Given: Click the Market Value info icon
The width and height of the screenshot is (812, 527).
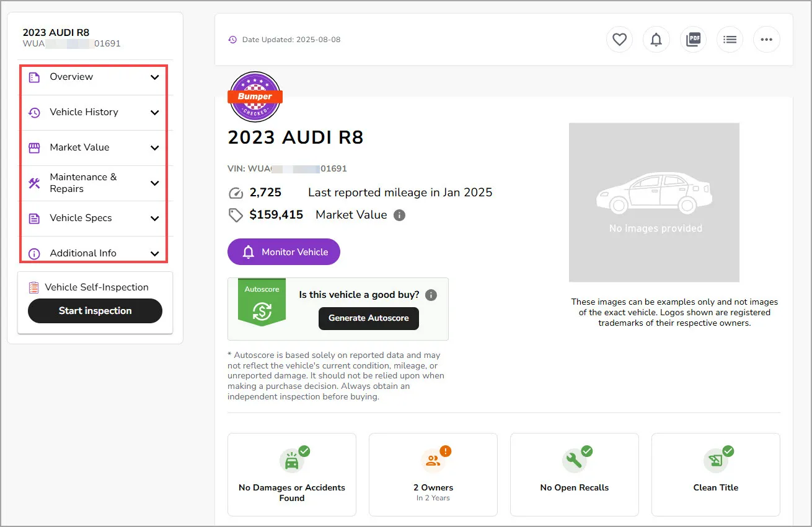Looking at the screenshot, I should (399, 215).
